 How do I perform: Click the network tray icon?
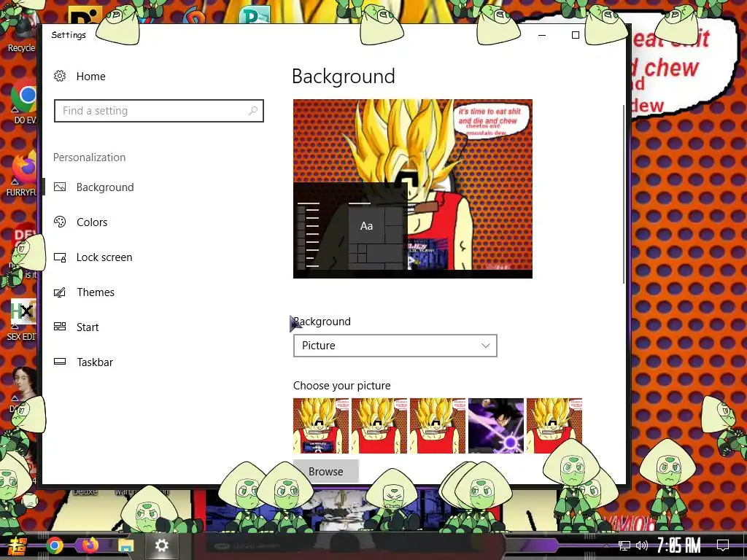tap(624, 545)
